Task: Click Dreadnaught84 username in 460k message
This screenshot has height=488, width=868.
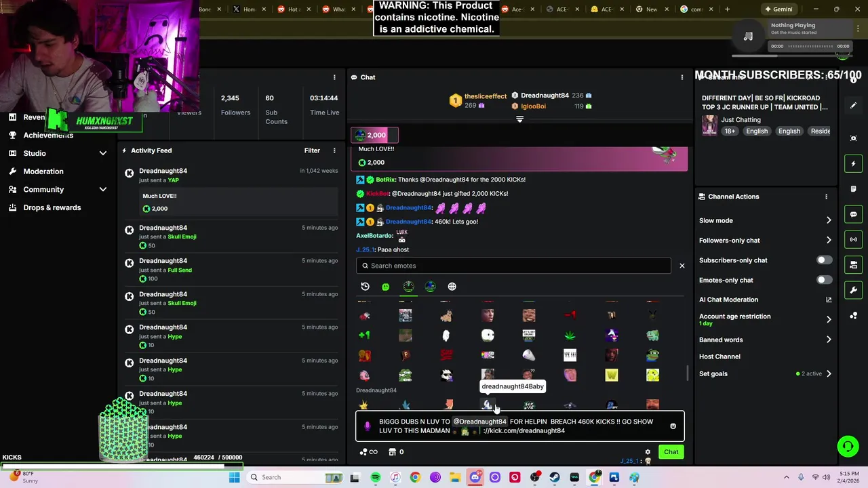Action: tap(408, 222)
